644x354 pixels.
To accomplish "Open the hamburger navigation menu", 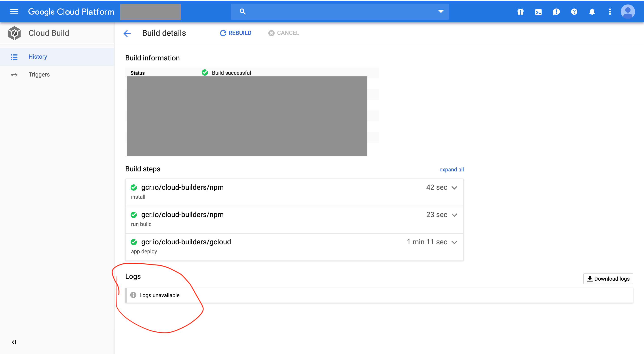I will click(x=14, y=12).
